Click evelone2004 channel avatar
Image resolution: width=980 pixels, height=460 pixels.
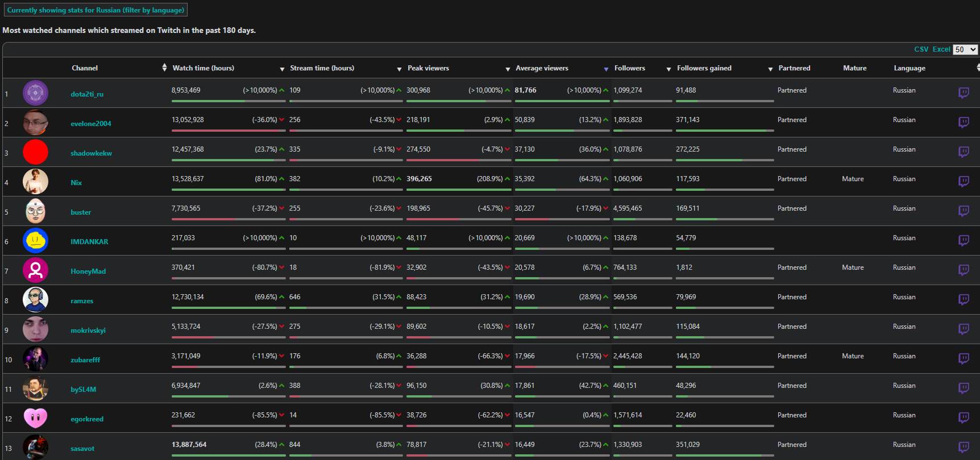(35, 123)
